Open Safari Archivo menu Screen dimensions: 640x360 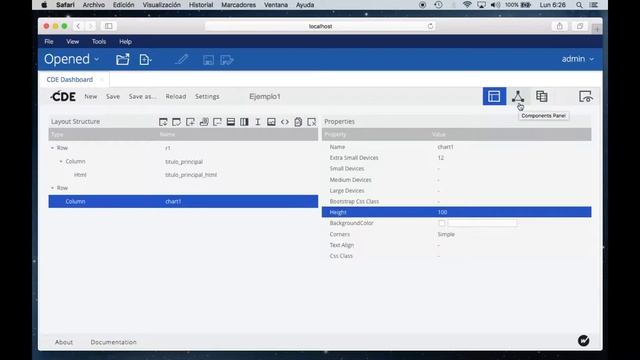pyautogui.click(x=94, y=5)
